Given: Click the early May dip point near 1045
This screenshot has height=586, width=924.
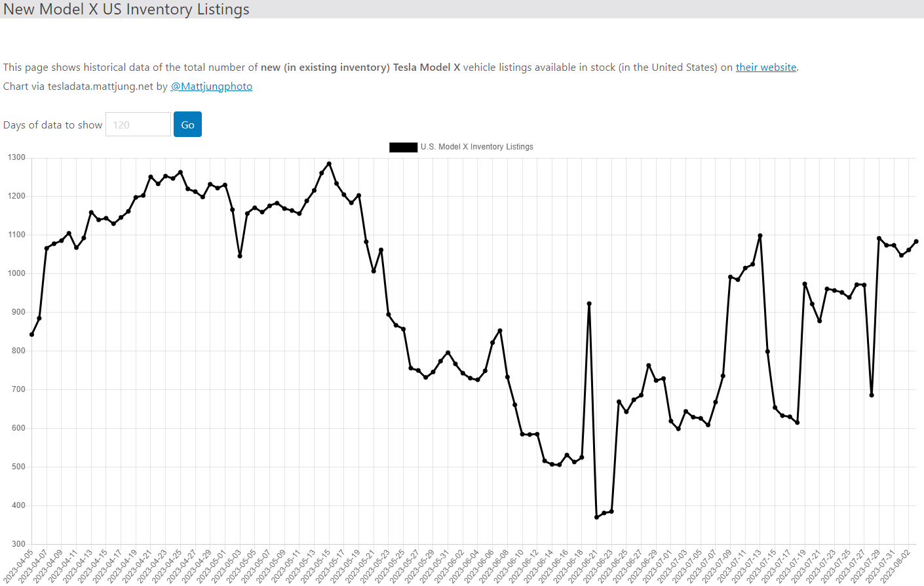Looking at the screenshot, I should coord(240,256).
